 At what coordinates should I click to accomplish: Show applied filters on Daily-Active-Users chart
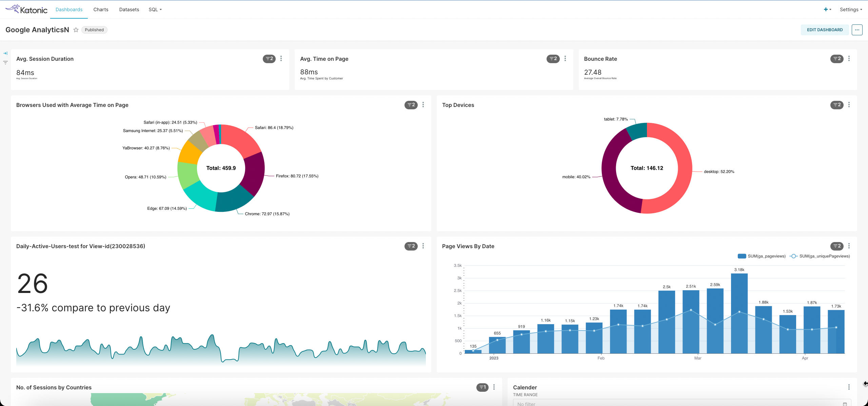point(411,246)
